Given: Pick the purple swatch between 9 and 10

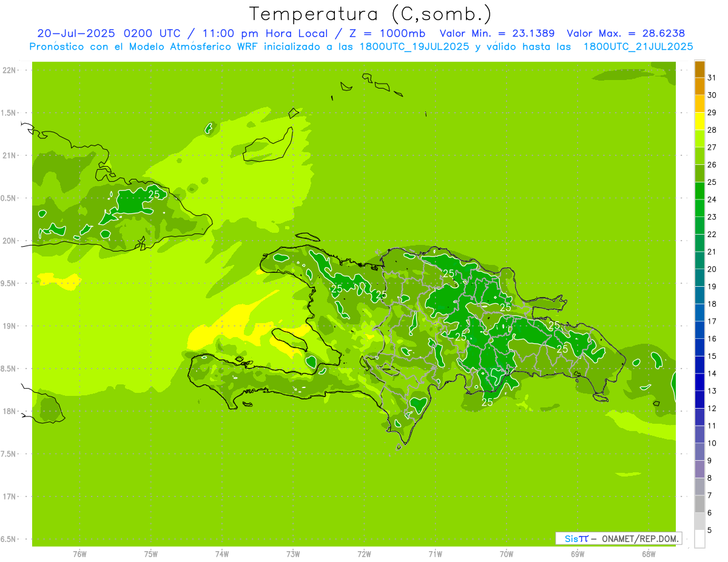Looking at the screenshot, I should click(x=699, y=452).
